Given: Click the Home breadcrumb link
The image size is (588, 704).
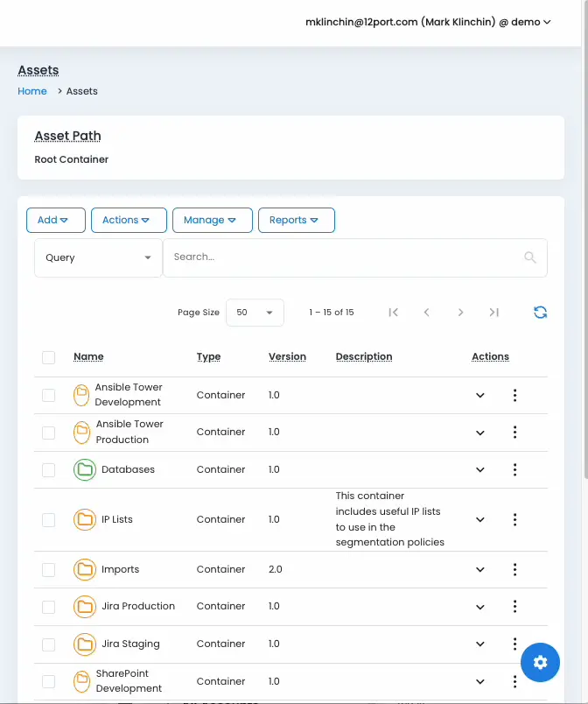Looking at the screenshot, I should [x=32, y=91].
